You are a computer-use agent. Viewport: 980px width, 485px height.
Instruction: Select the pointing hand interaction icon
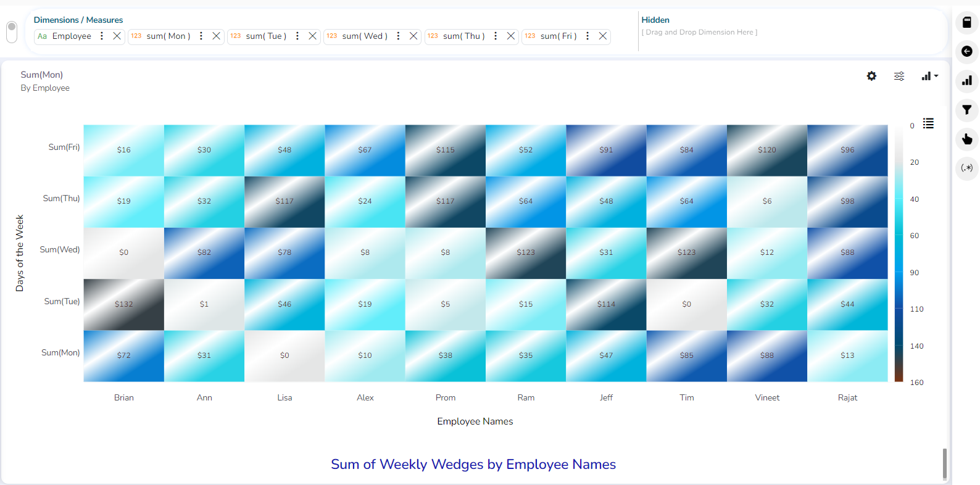tap(966, 139)
